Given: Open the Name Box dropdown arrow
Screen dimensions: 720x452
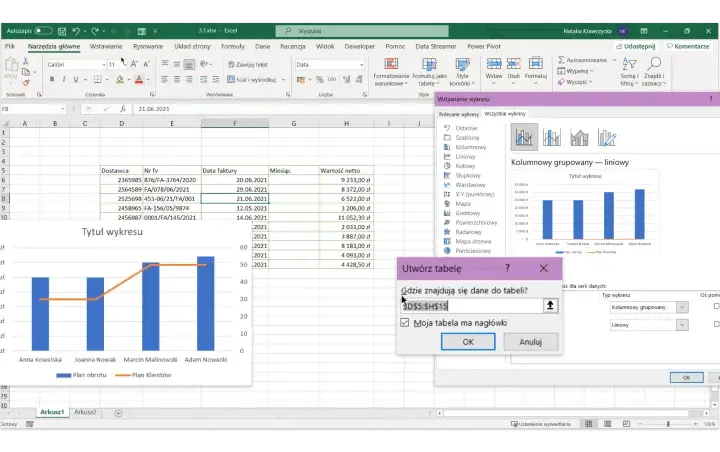Looking at the screenshot, I should [63, 109].
